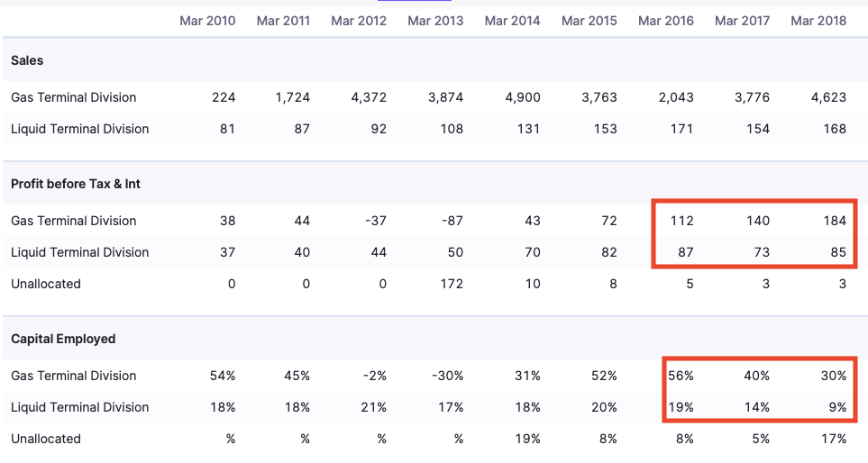The height and width of the screenshot is (463, 868).
Task: Click the Sales section heading
Action: [x=27, y=60]
